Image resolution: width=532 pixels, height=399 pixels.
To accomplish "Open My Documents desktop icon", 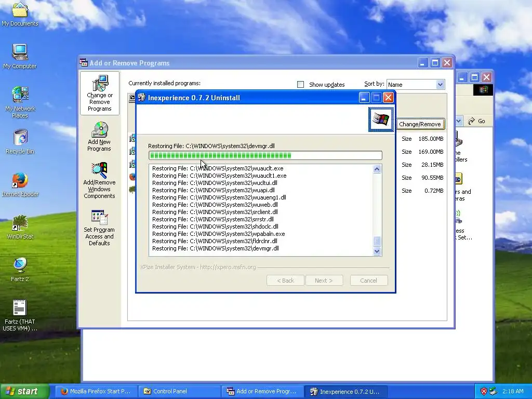I will [x=20, y=14].
